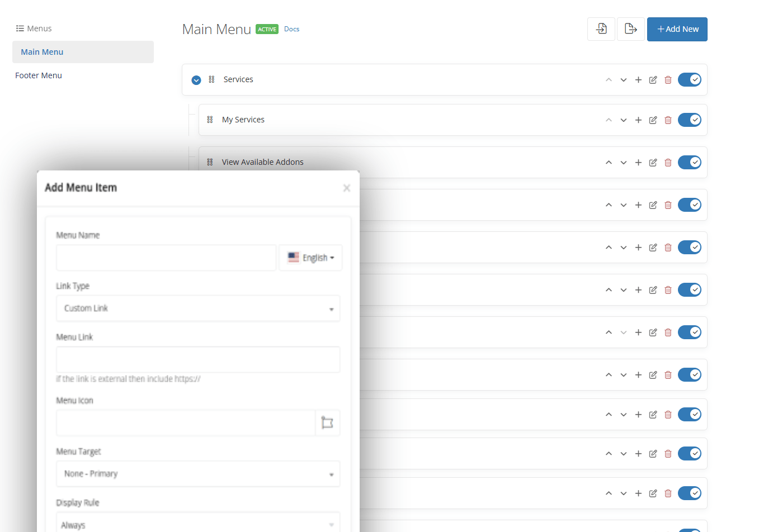Viewport: 773px width, 532px height.
Task: Toggle the View Available Addons switch
Action: (690, 163)
